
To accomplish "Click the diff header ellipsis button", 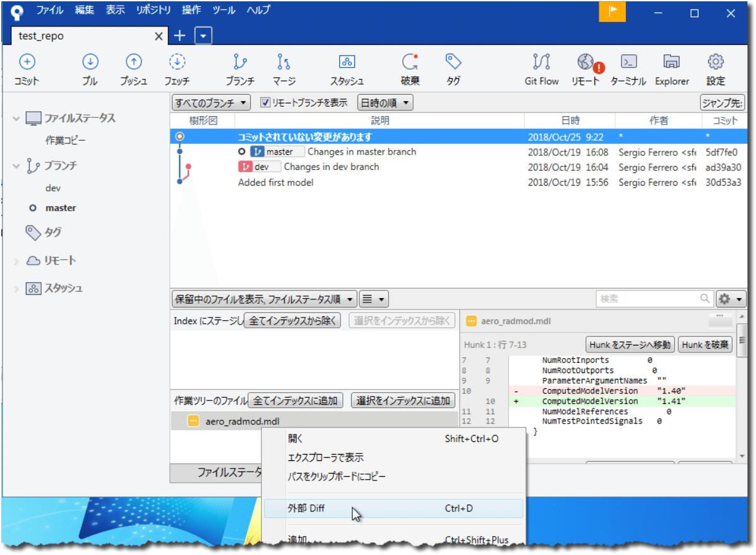I will 720,319.
